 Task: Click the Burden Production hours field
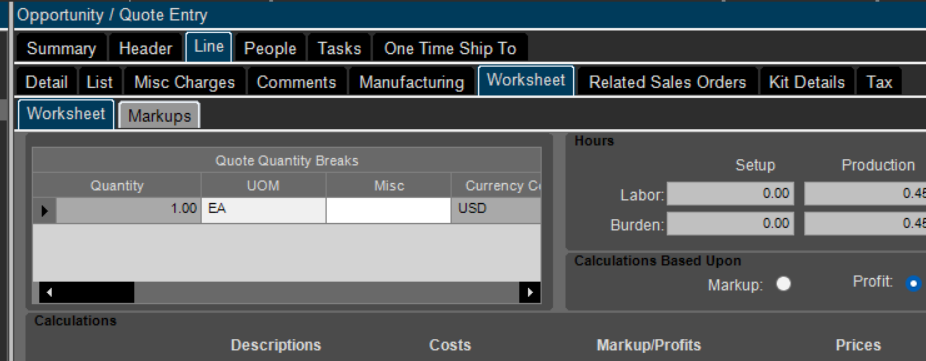pos(865,224)
